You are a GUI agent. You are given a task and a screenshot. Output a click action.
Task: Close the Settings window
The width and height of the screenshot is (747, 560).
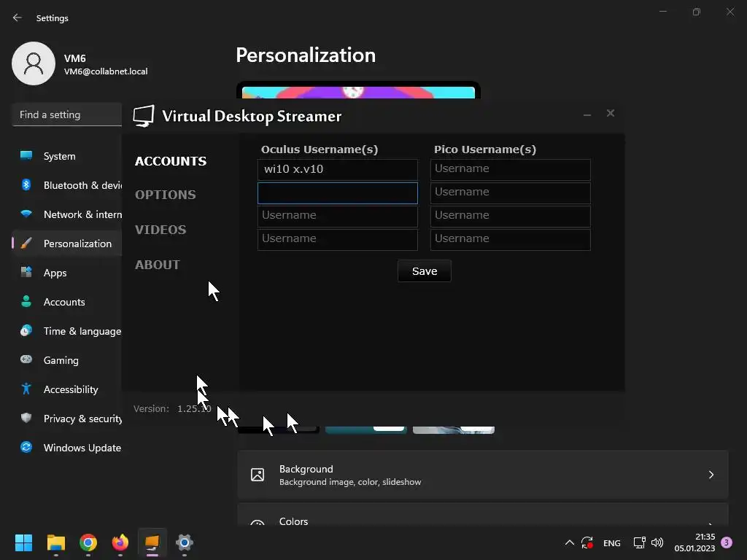coord(729,12)
